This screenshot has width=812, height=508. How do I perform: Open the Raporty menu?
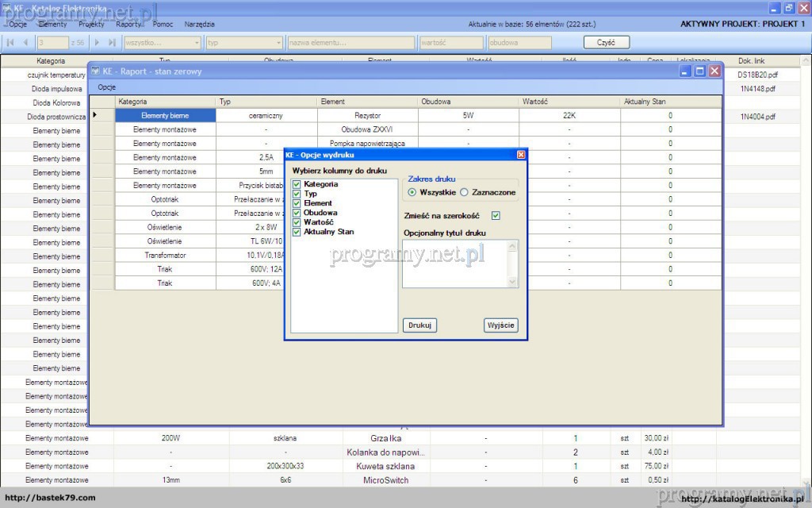click(128, 25)
